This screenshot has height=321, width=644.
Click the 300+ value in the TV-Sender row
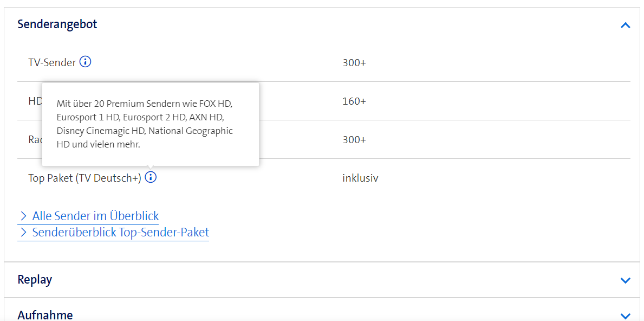coord(354,63)
